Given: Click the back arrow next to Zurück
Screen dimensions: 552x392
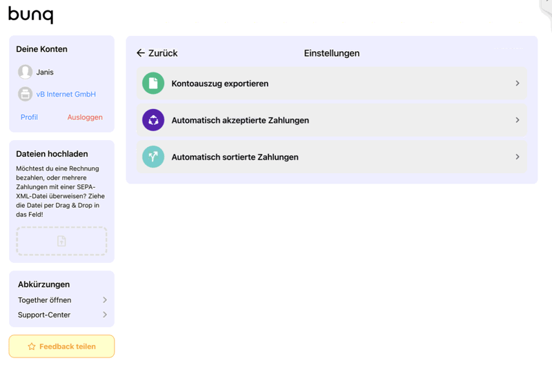Looking at the screenshot, I should [141, 53].
